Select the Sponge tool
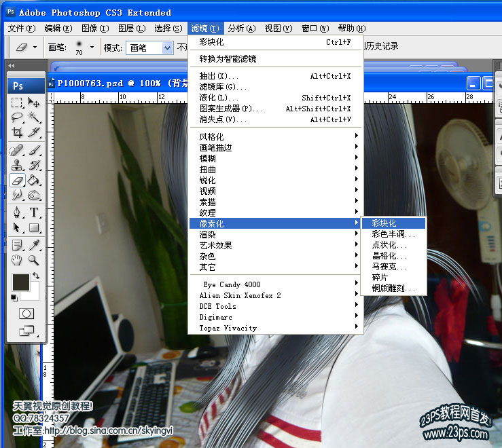Image resolution: width=502 pixels, height=448 pixels. click(x=34, y=195)
